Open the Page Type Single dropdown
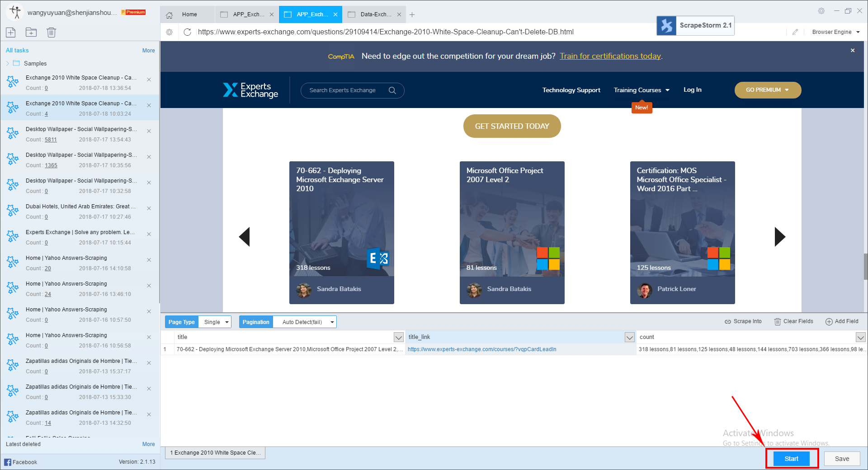 pos(215,322)
